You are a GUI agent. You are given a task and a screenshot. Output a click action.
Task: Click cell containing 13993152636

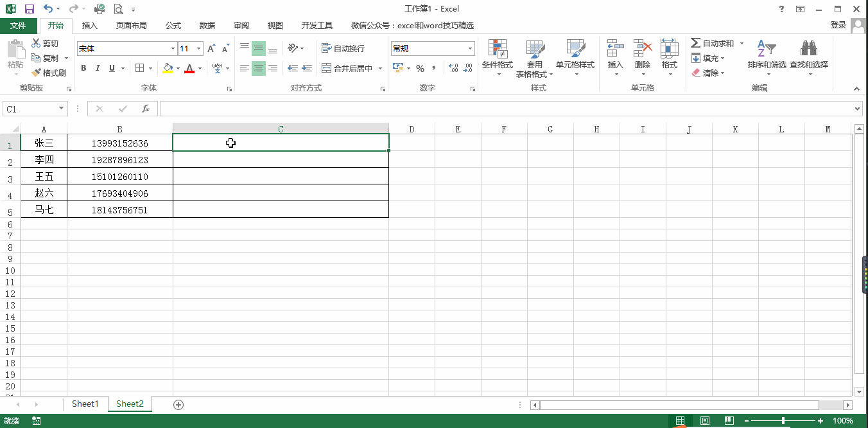[x=120, y=143]
